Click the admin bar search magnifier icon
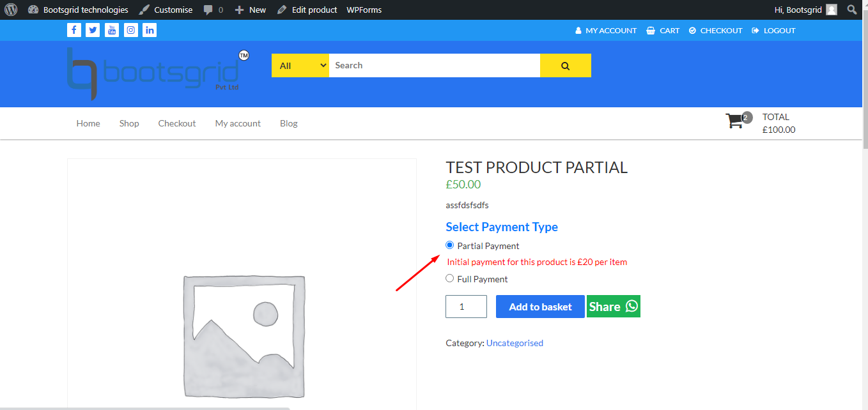The width and height of the screenshot is (868, 410). click(x=851, y=10)
